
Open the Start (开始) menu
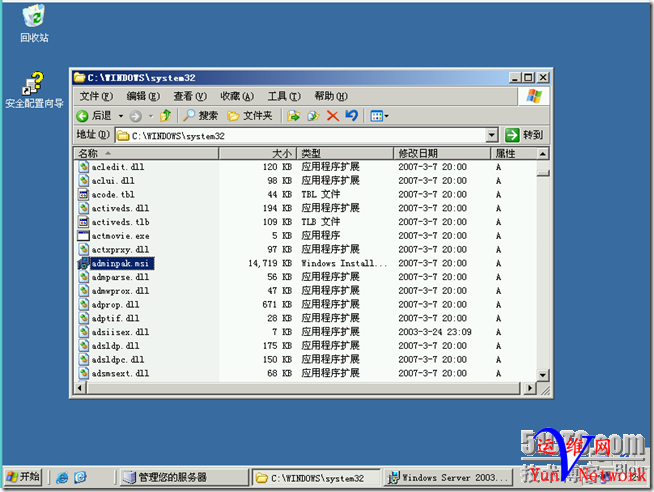23,477
